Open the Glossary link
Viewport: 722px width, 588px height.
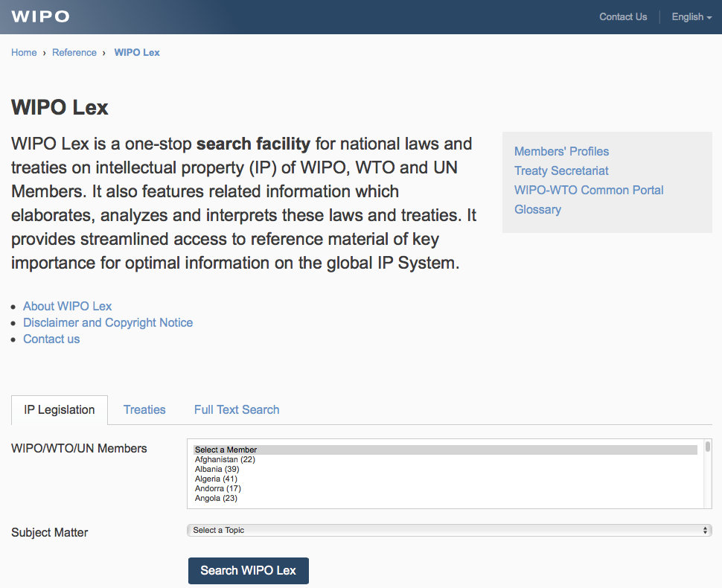(x=537, y=209)
